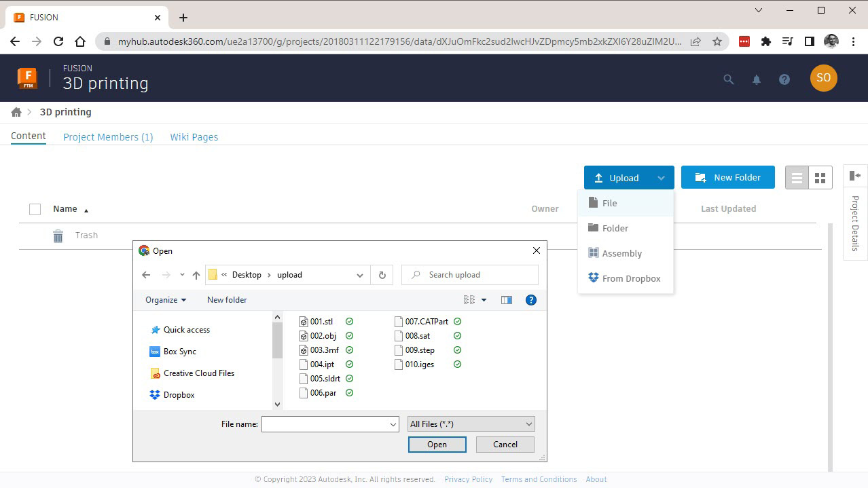This screenshot has width=868, height=488.
Task: Sort by the Name column header
Action: point(65,209)
